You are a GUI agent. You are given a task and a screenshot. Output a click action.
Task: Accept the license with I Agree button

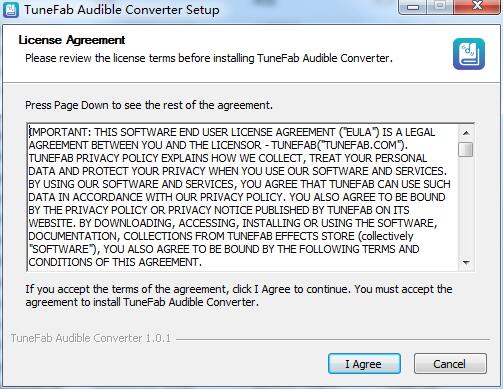click(x=364, y=364)
